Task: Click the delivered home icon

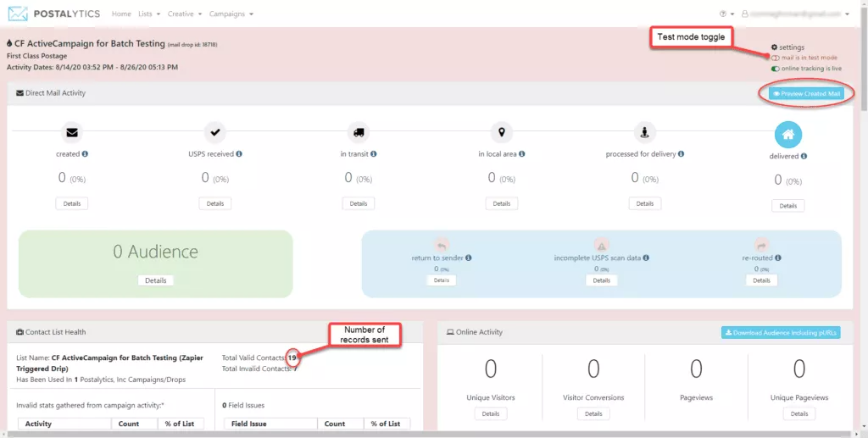Action: pyautogui.click(x=787, y=135)
